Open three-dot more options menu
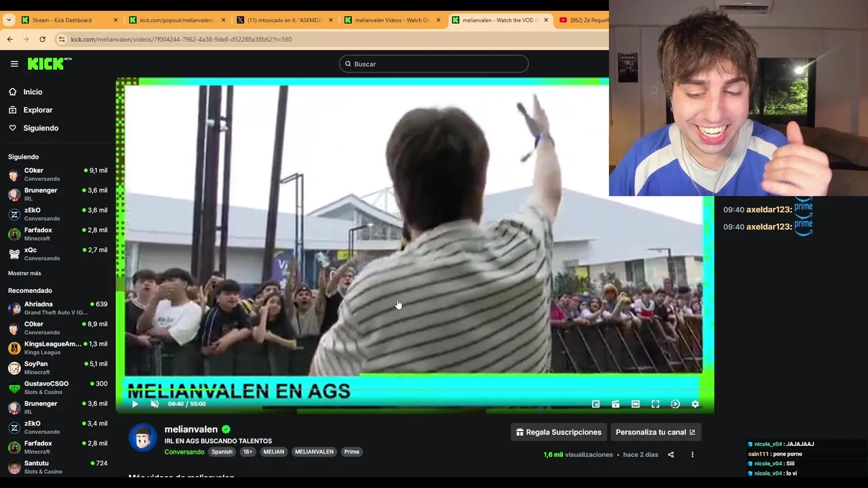868x488 pixels. 692,455
